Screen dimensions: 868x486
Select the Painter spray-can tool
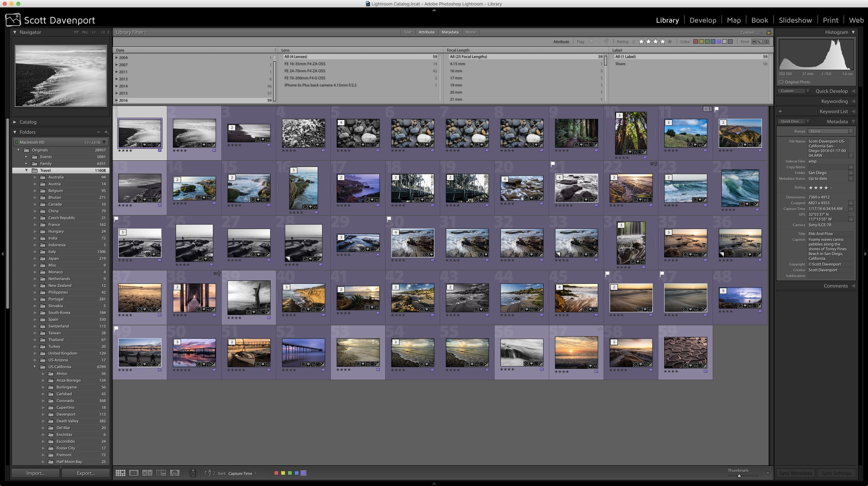pyautogui.click(x=193, y=473)
